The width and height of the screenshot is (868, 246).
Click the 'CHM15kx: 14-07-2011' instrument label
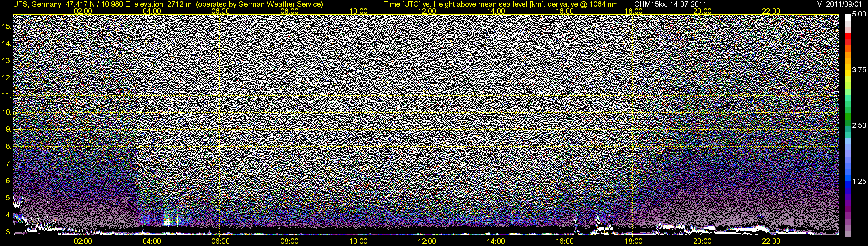click(670, 4)
